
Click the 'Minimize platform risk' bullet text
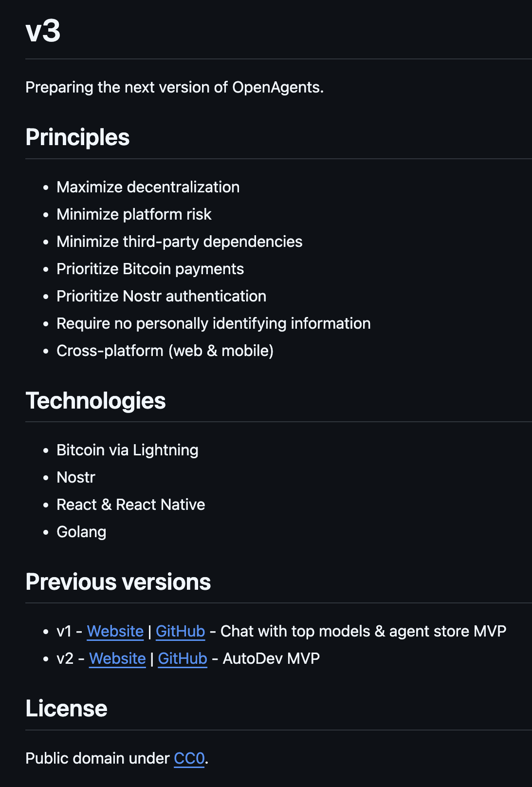(x=134, y=214)
